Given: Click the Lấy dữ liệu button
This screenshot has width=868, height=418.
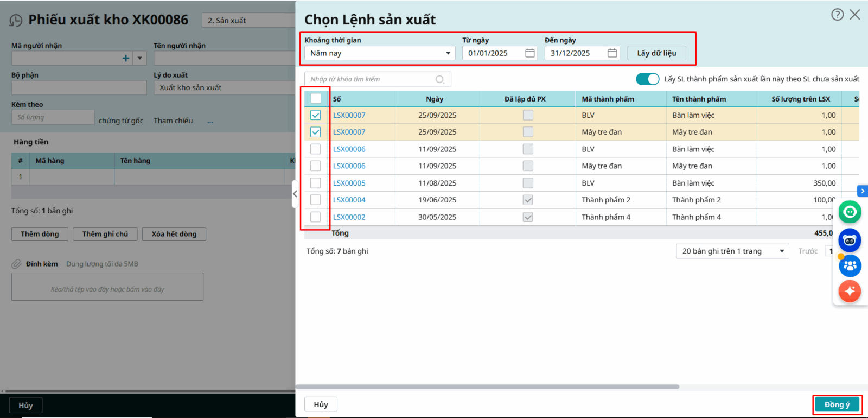Looking at the screenshot, I should pyautogui.click(x=656, y=53).
